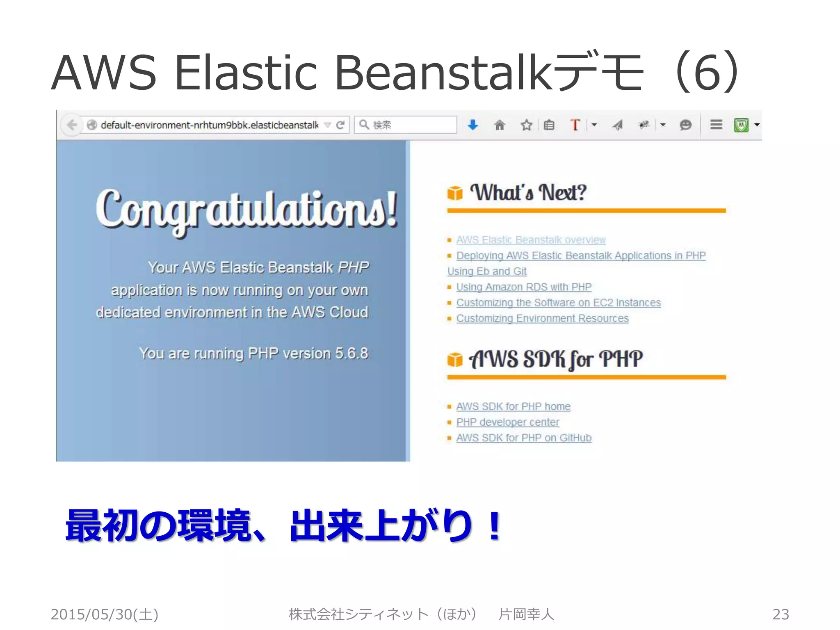The height and width of the screenshot is (630, 840).
Task: Click the red T toolbar icon
Action: [575, 125]
